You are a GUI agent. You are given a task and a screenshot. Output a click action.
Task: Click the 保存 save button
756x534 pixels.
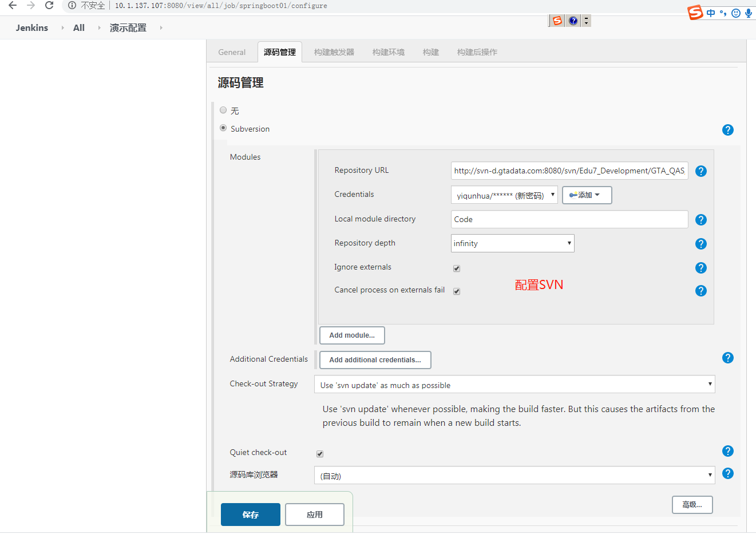tap(251, 515)
